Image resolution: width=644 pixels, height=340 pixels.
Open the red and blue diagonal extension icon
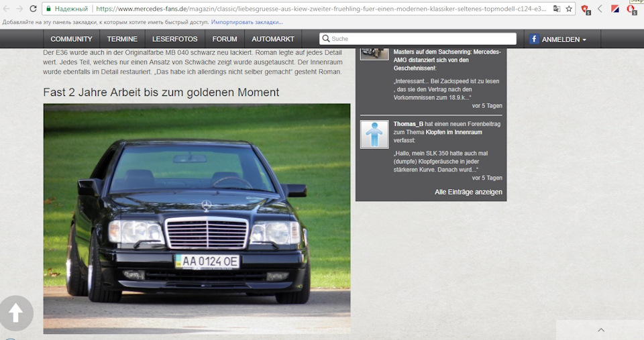tap(615, 9)
